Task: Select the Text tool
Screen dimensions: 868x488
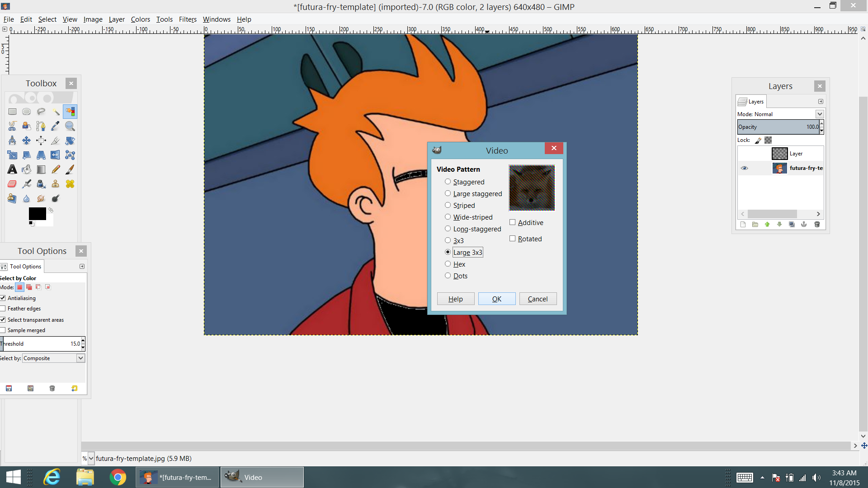Action: tap(12, 169)
